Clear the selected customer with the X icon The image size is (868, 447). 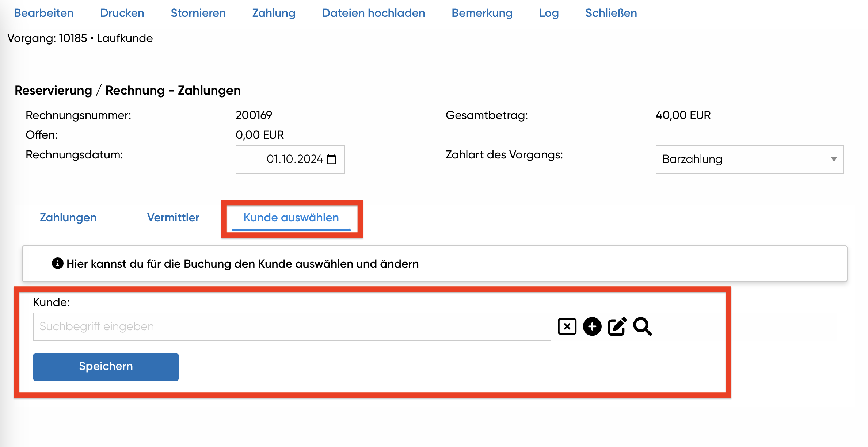click(x=567, y=326)
